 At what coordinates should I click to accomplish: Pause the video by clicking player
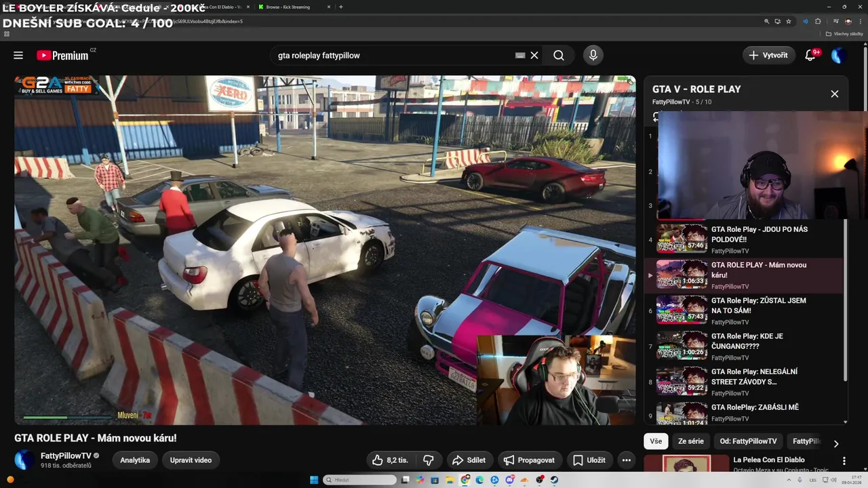325,250
